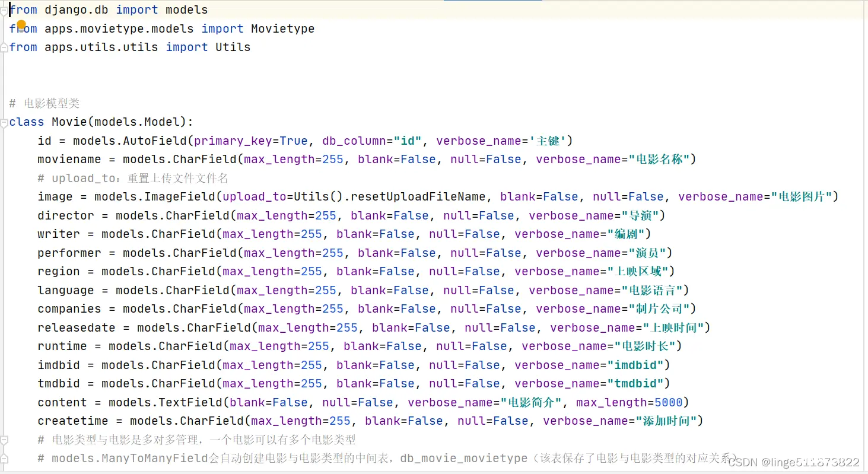Click the 'createtime' field name

[x=73, y=421]
